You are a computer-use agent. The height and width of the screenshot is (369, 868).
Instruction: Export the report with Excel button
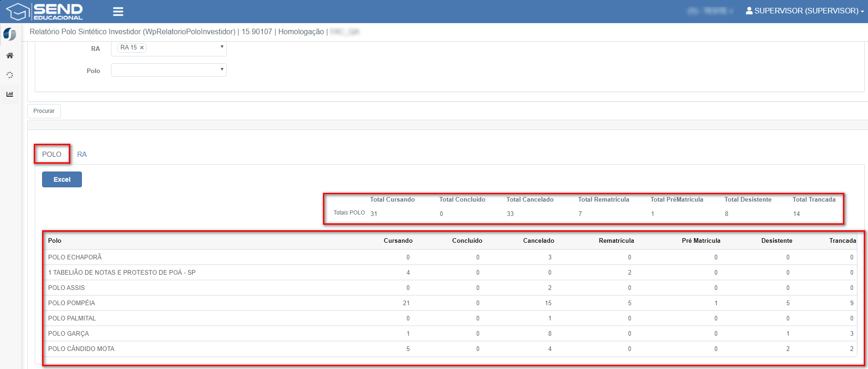[62, 179]
